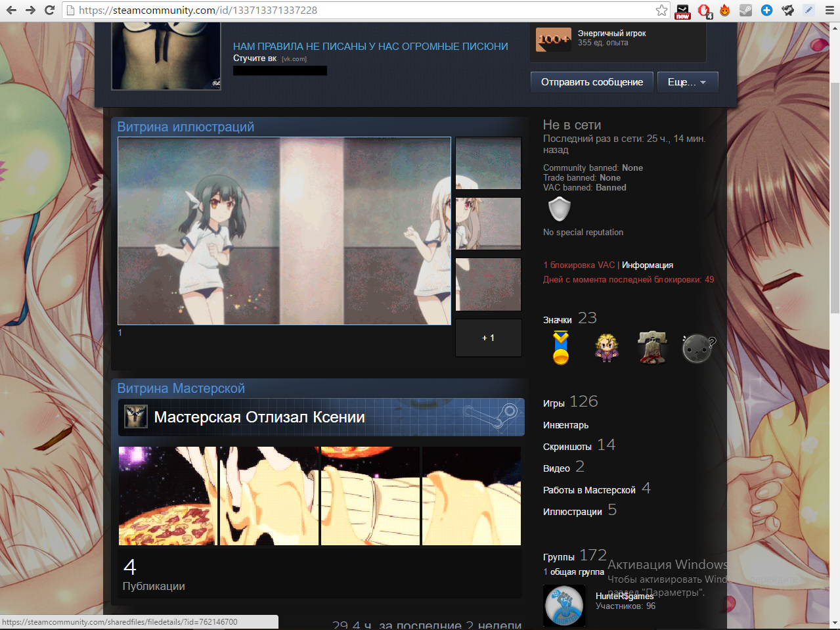Click the '+ 1' more illustrations tile
The height and width of the screenshot is (630, 840).
[x=488, y=338]
